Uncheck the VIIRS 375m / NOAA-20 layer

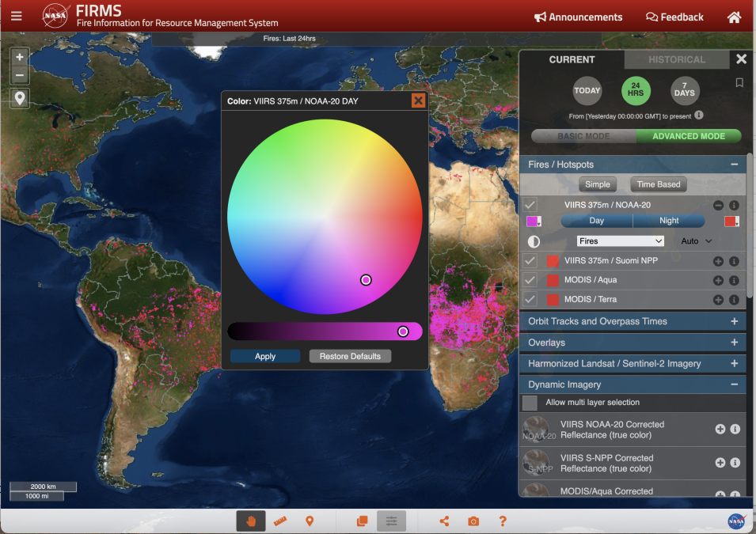click(x=530, y=205)
